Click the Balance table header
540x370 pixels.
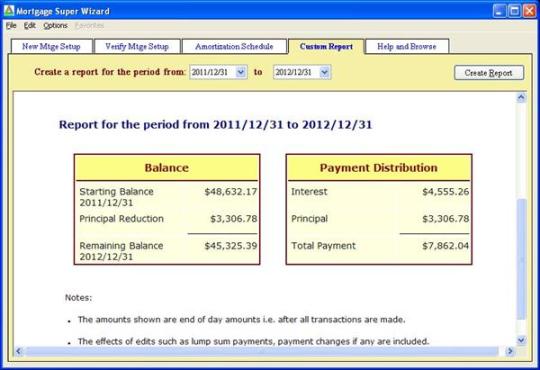[x=167, y=168]
